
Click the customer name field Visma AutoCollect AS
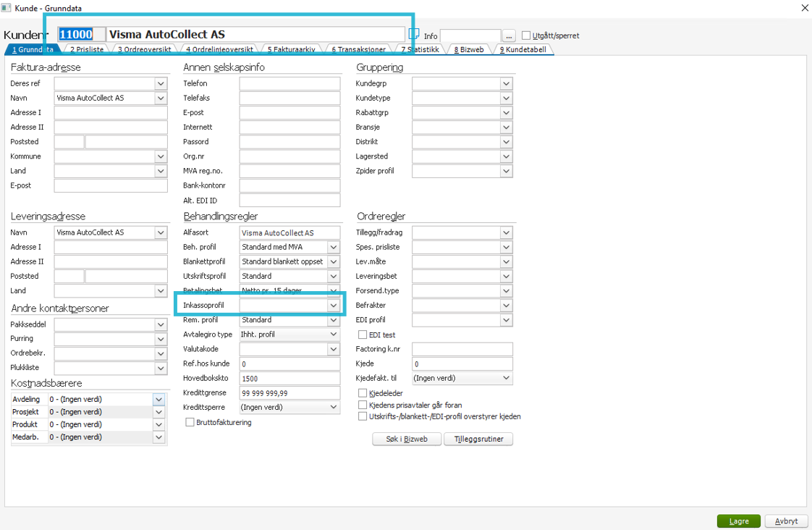tap(255, 35)
